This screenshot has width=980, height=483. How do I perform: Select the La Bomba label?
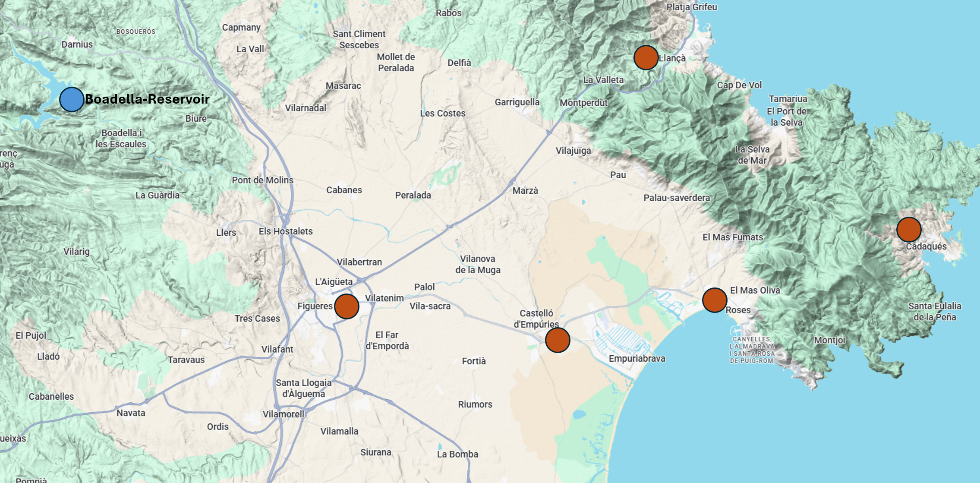(457, 454)
